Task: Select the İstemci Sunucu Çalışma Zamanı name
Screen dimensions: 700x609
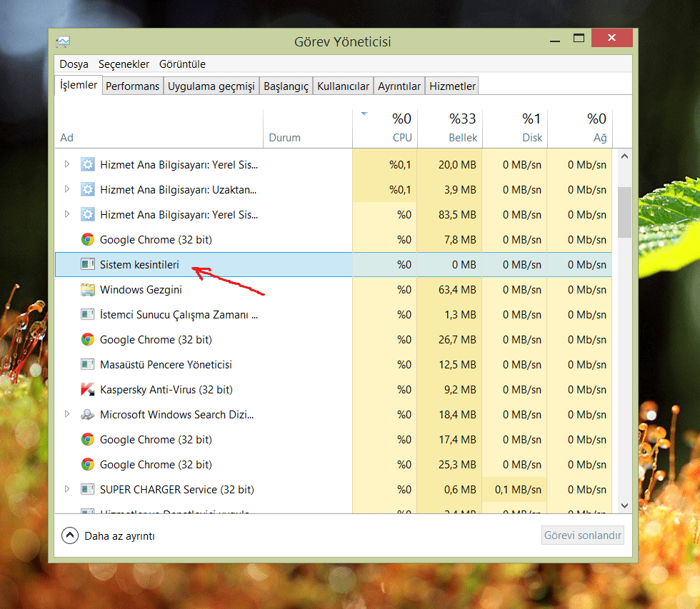Action: point(179,315)
